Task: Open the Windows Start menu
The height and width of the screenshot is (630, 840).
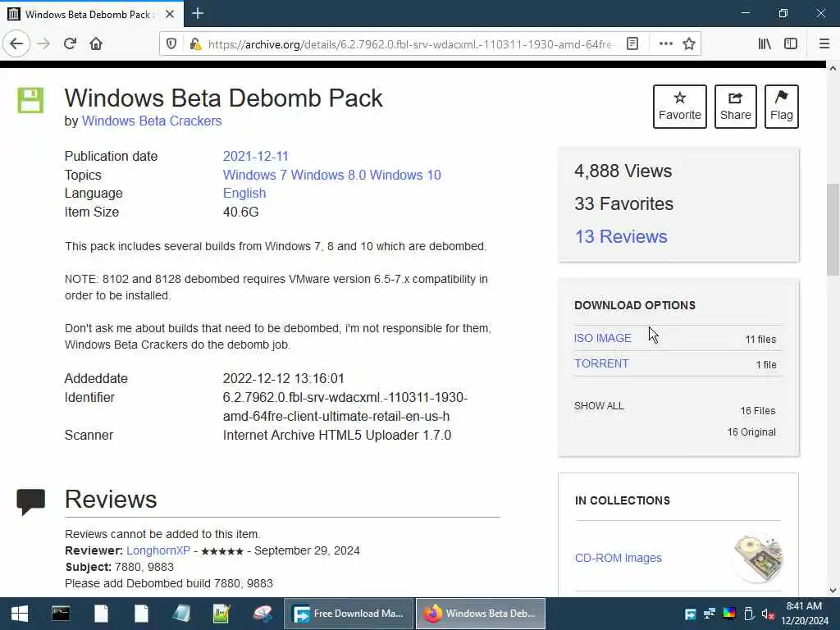Action: [20, 614]
